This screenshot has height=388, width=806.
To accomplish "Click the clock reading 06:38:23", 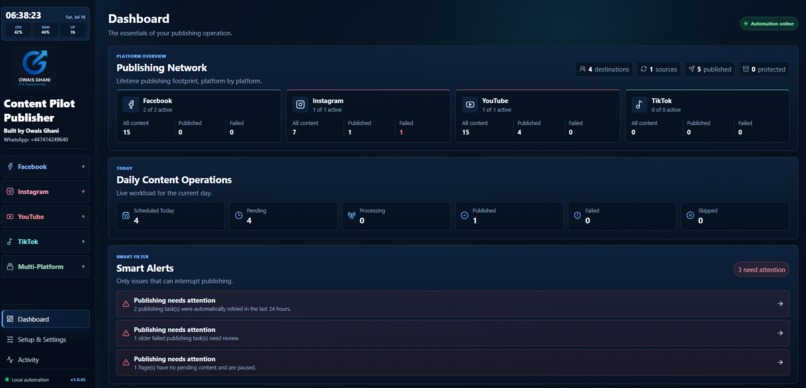I will (23, 15).
